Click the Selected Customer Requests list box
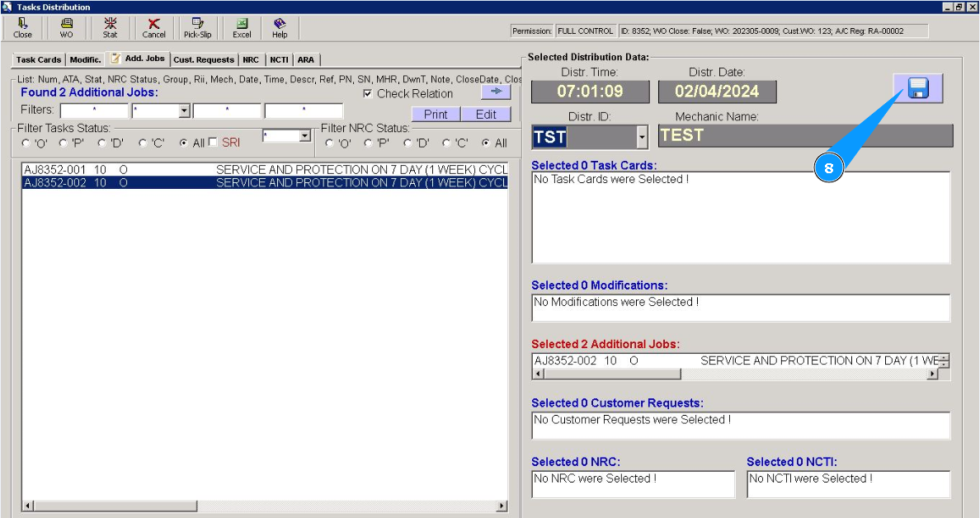Viewport: 980px width, 518px height. 741,425
